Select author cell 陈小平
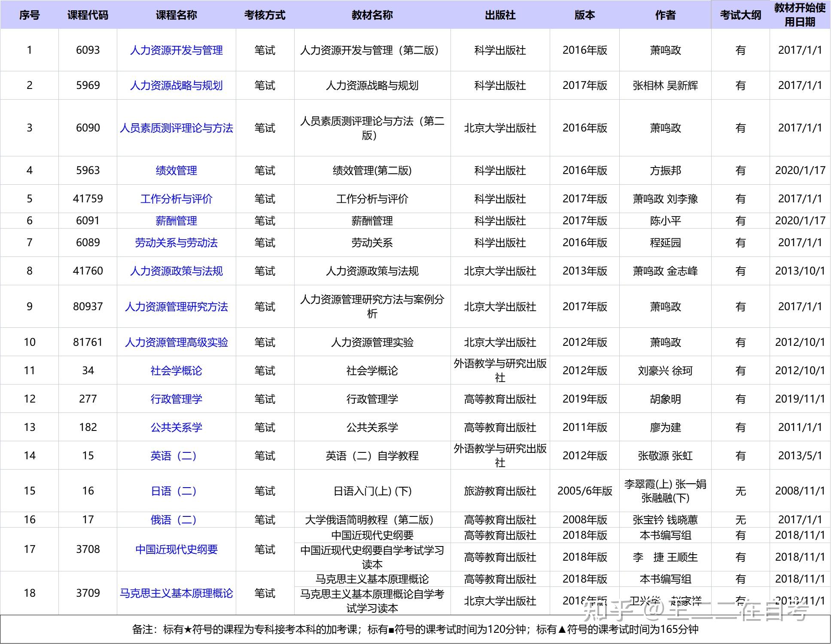Viewport: 831px width, 644px height. tap(665, 221)
